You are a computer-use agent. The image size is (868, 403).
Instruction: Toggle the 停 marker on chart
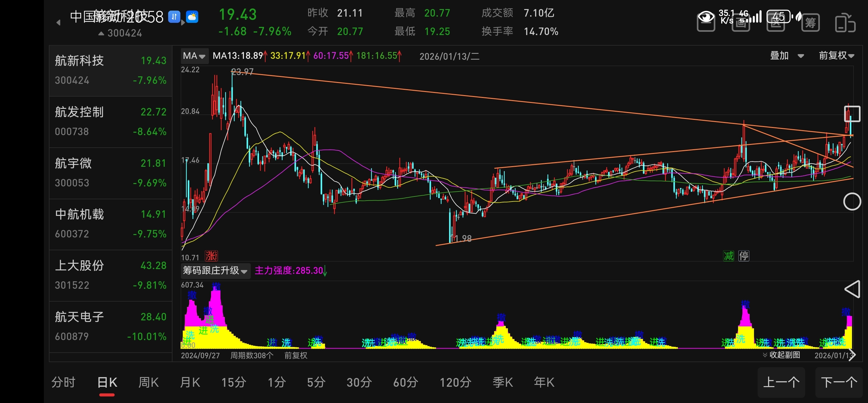(x=744, y=256)
